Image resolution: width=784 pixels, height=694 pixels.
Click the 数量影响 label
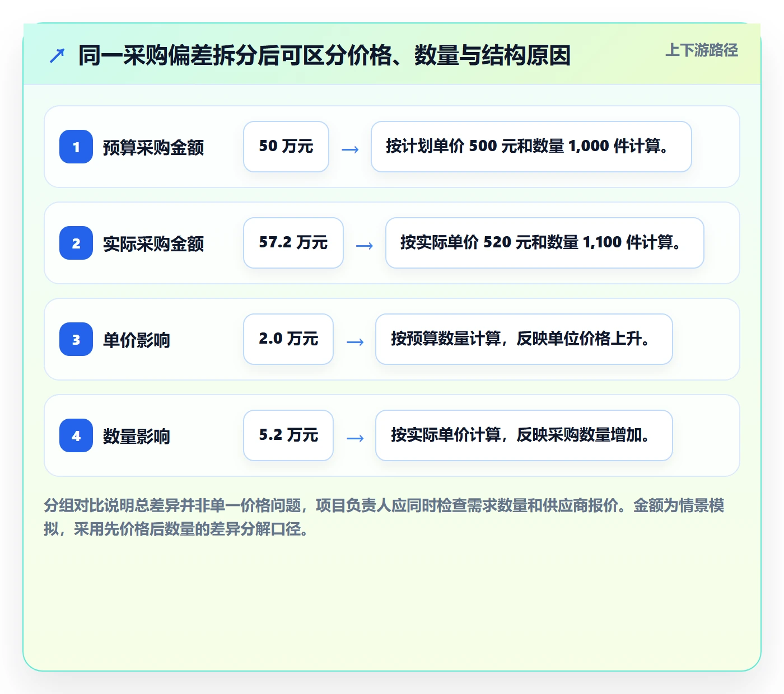click(x=137, y=436)
